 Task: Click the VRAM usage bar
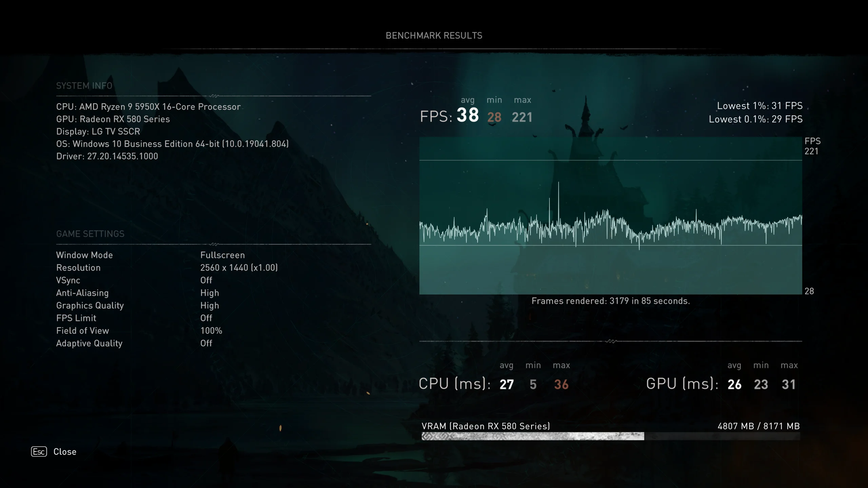[611, 436]
